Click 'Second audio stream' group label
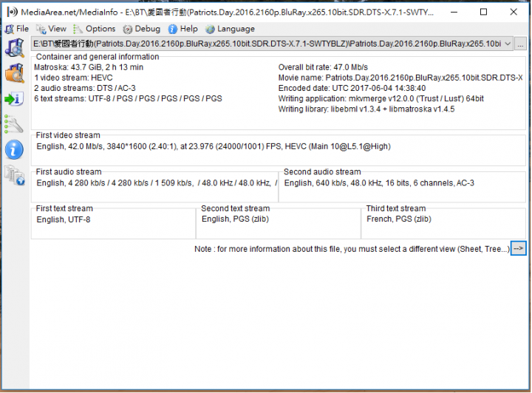 click(322, 172)
